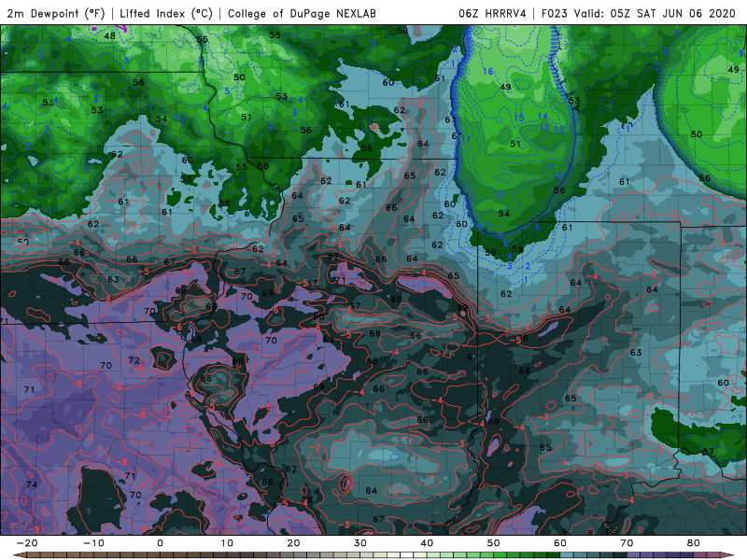
Task: Click the "F023 Valid: 05Z SAT JUN 06 2020" text
Action: coord(639,13)
